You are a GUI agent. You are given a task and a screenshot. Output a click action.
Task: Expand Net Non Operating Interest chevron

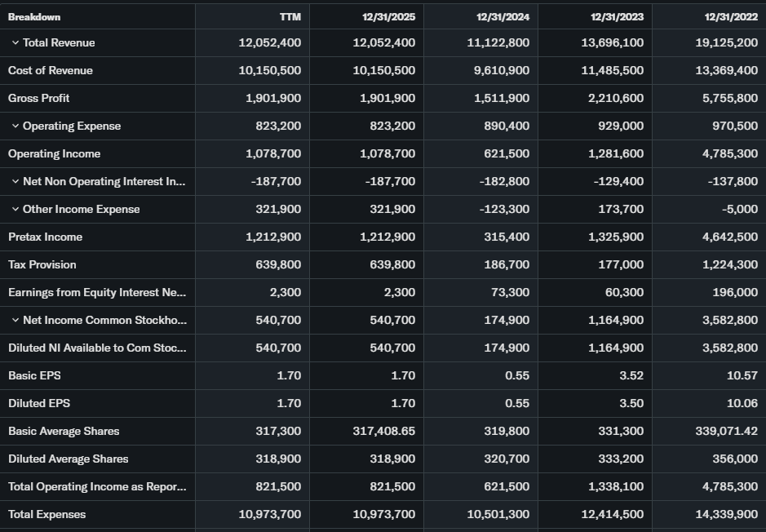click(15, 181)
